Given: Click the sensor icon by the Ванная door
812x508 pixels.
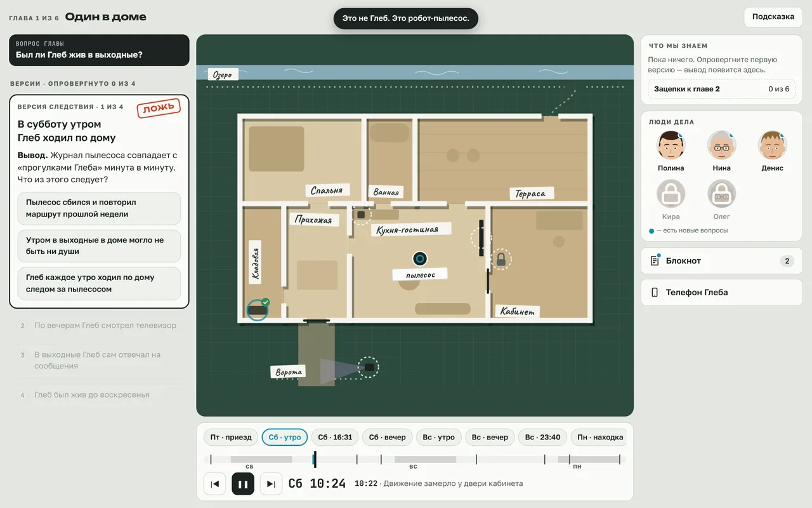Looking at the screenshot, I should click(x=361, y=215).
